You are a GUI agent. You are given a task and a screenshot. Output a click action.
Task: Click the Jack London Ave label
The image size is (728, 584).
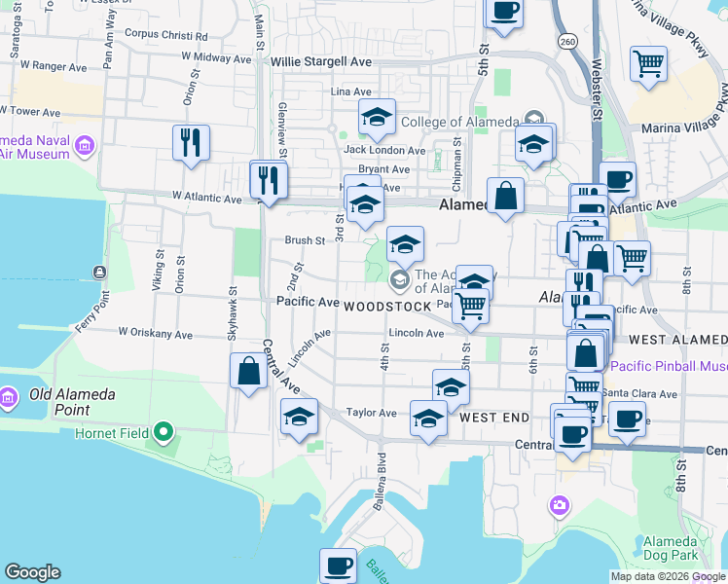tap(384, 150)
